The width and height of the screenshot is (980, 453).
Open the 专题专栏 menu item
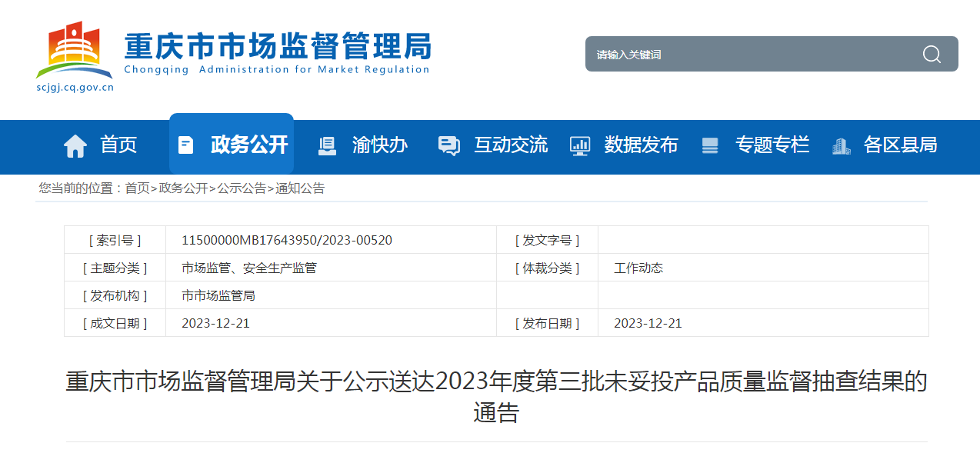pyautogui.click(x=772, y=145)
